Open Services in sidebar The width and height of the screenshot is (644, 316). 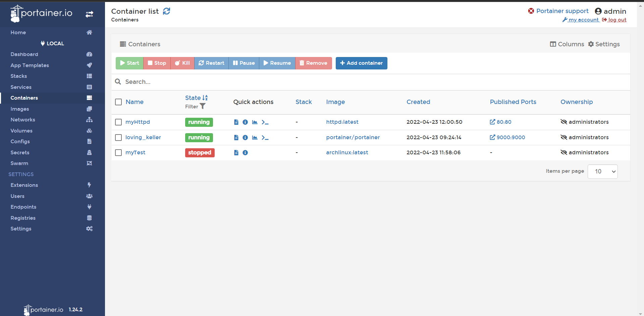click(x=52, y=87)
